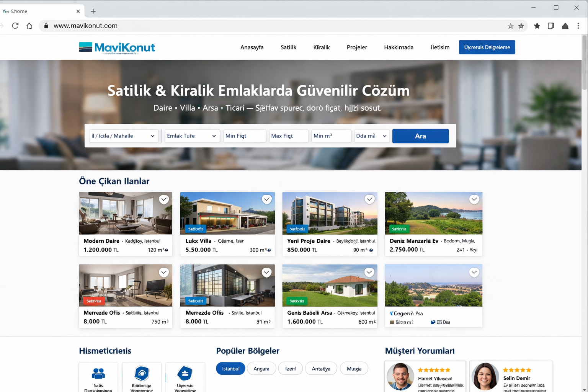This screenshot has width=588, height=392.
Task: Expand the Oda m² dropdown
Action: coord(371,136)
